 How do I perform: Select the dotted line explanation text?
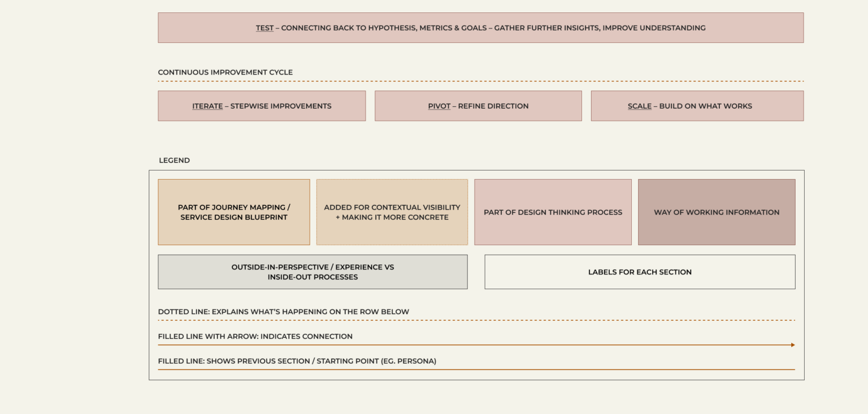(283, 312)
